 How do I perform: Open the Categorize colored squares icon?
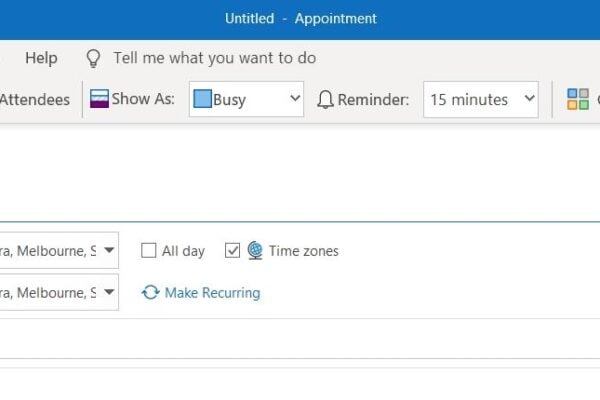click(x=578, y=99)
